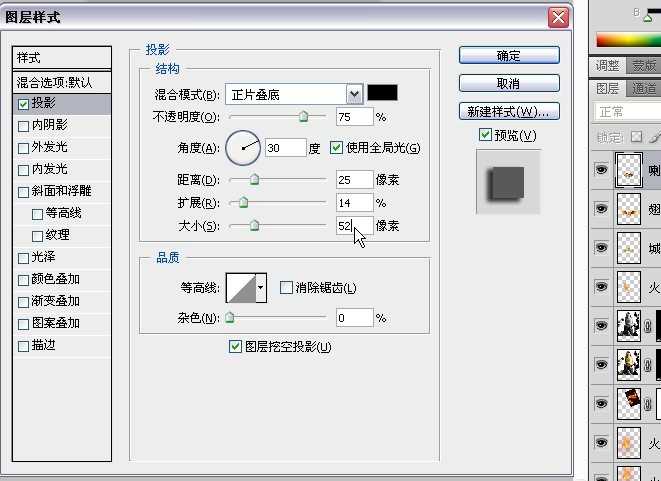661x481 pixels.
Task: Open the black shadow color swatch
Action: click(382, 93)
